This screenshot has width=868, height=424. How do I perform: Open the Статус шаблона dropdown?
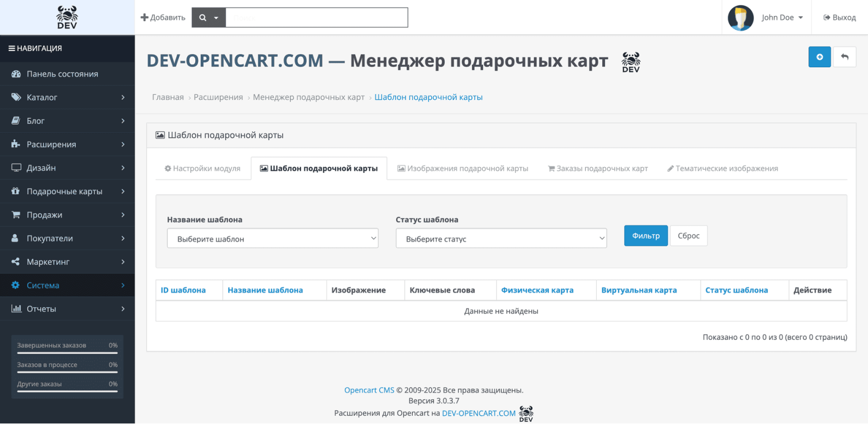[x=501, y=239]
